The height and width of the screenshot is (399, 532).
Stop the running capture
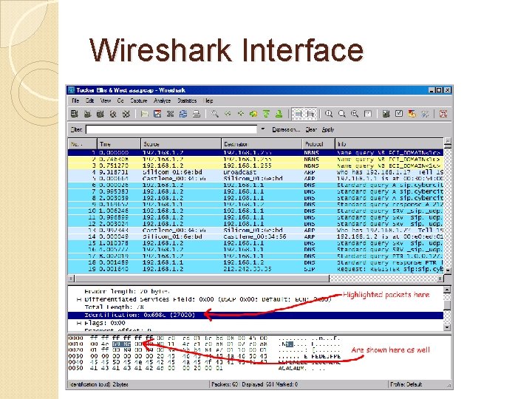coord(113,114)
